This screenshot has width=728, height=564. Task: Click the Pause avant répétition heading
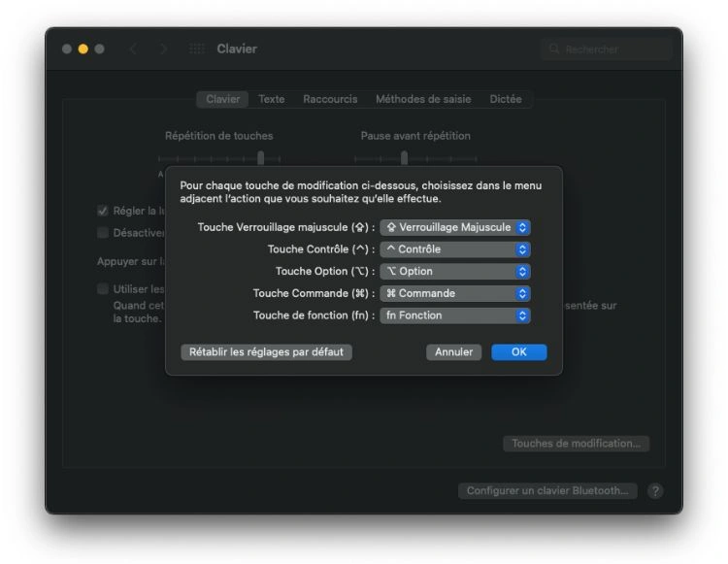coord(415,136)
